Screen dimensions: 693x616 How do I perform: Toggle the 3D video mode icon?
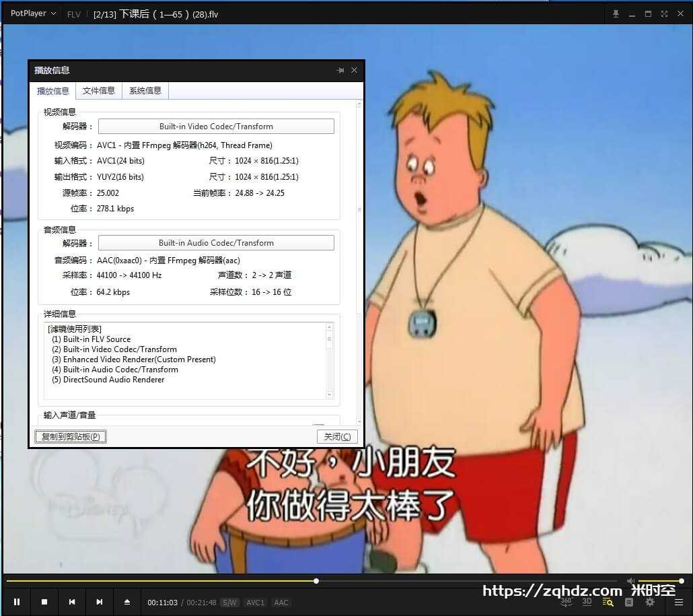point(587,601)
